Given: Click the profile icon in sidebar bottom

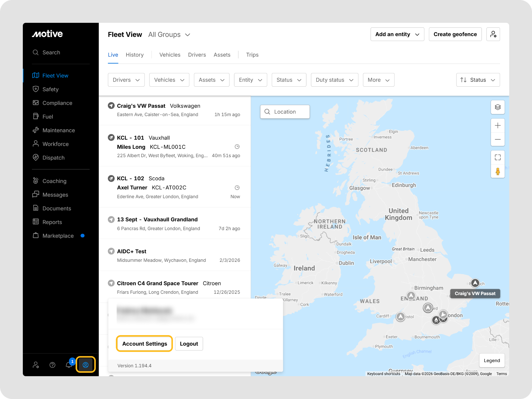Looking at the screenshot, I should point(85,365).
